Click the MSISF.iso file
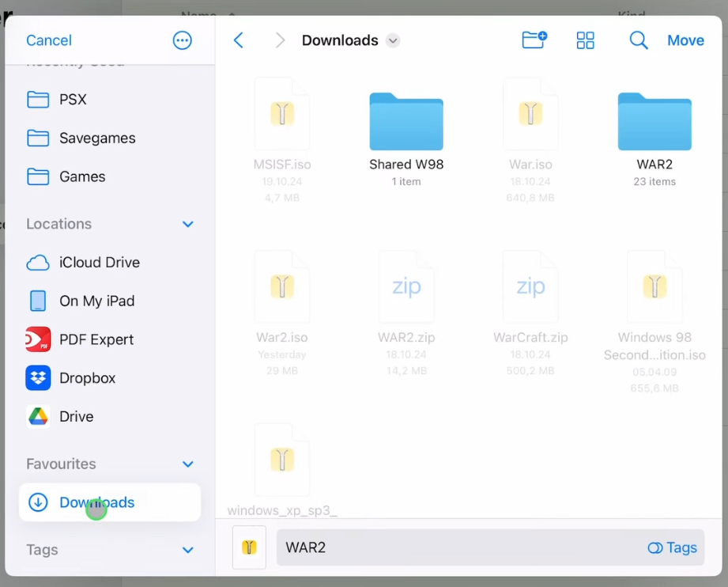The image size is (728, 587). (282, 114)
